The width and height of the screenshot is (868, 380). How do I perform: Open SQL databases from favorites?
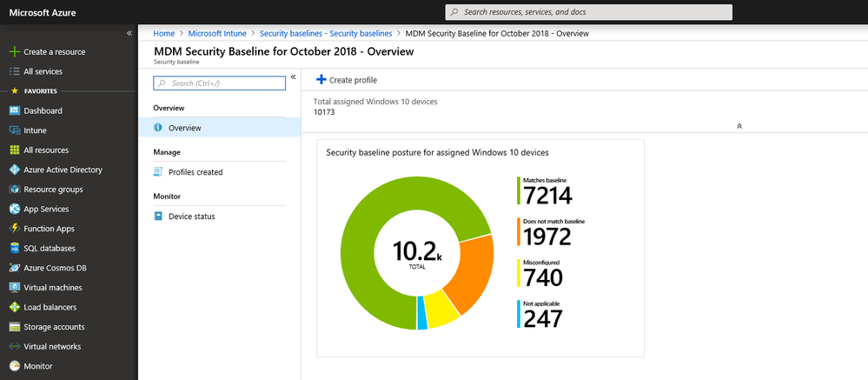pyautogui.click(x=50, y=249)
